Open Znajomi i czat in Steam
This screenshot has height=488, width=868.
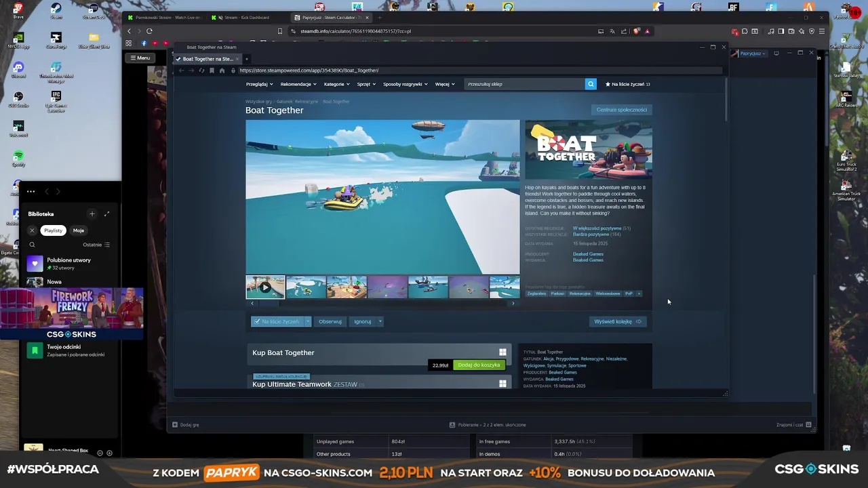[x=793, y=425]
